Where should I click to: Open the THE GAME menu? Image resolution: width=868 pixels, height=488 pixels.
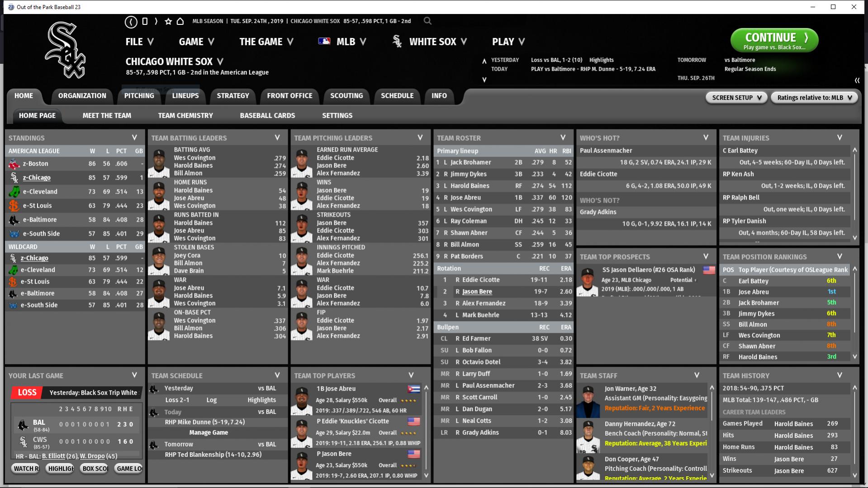click(266, 42)
